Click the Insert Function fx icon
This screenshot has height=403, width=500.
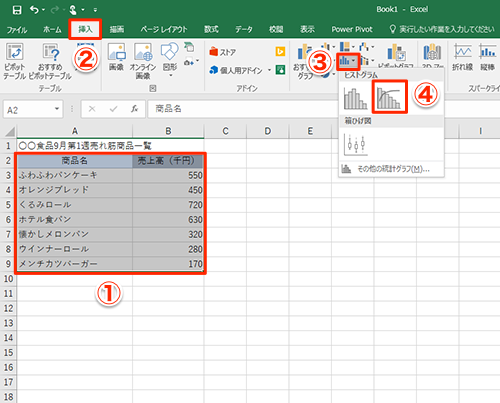coord(134,109)
